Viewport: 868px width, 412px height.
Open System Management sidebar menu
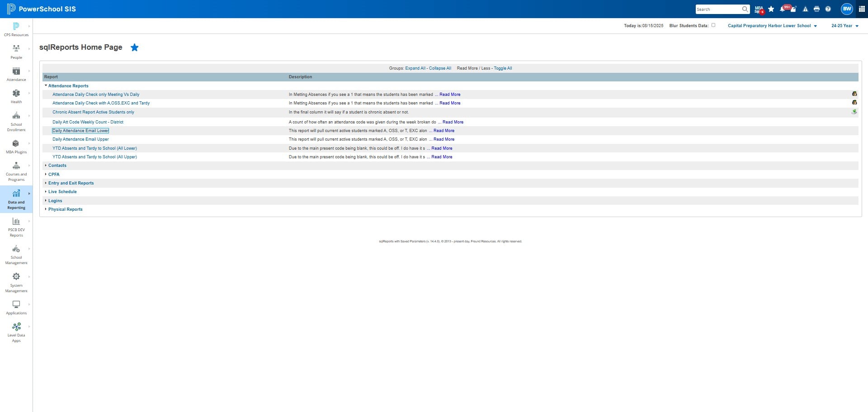coord(16,283)
